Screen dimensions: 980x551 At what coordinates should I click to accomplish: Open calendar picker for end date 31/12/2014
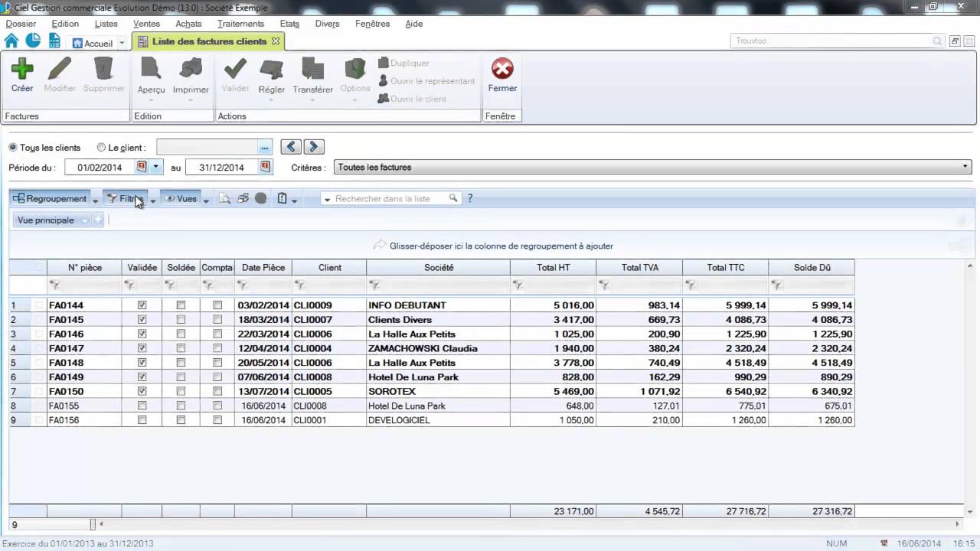[265, 167]
